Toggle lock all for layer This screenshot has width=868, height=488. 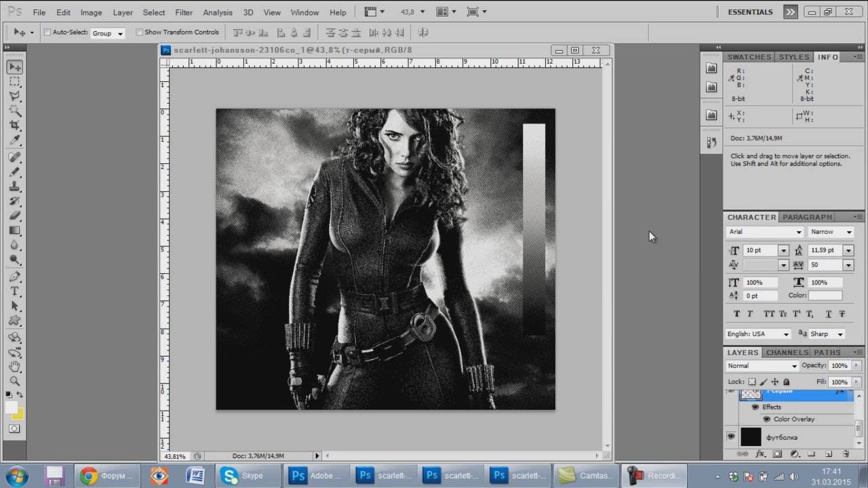(785, 382)
